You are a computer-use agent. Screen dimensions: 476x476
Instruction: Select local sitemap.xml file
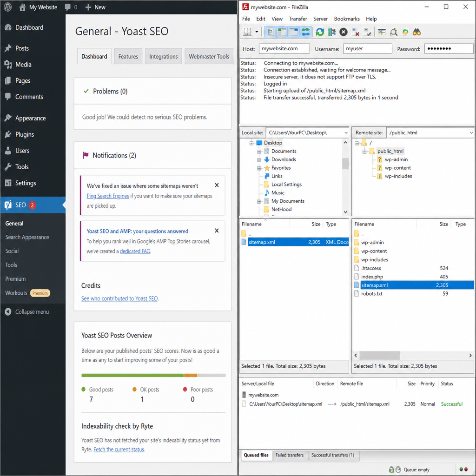295,242
